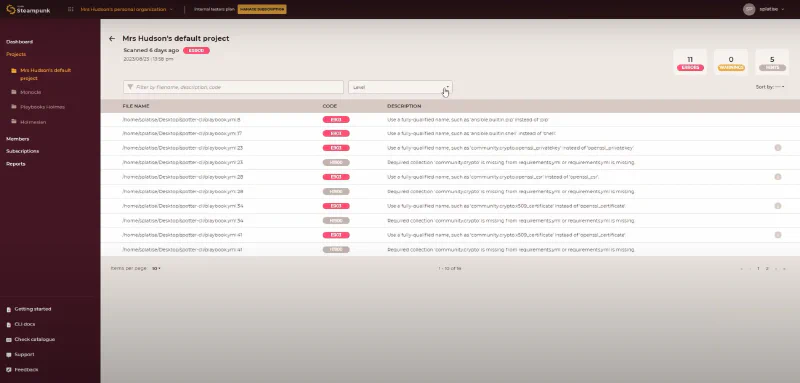Click the back arrow beside the project title
The image size is (800, 383).
112,39
